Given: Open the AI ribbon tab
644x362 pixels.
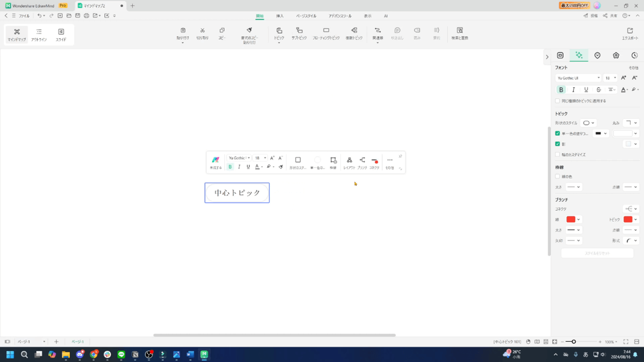Looking at the screenshot, I should coord(386,16).
